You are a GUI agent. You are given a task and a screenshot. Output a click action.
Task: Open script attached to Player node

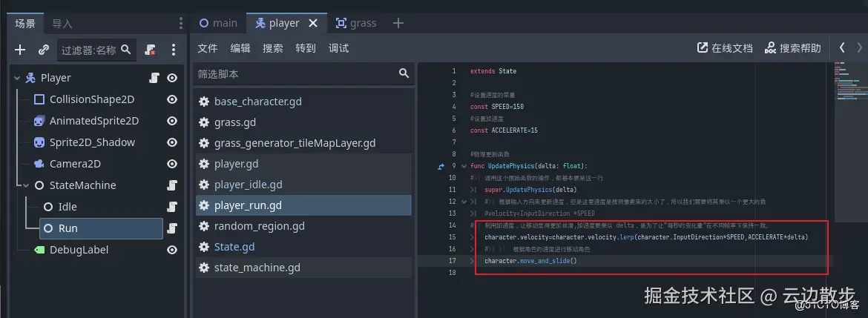[154, 78]
